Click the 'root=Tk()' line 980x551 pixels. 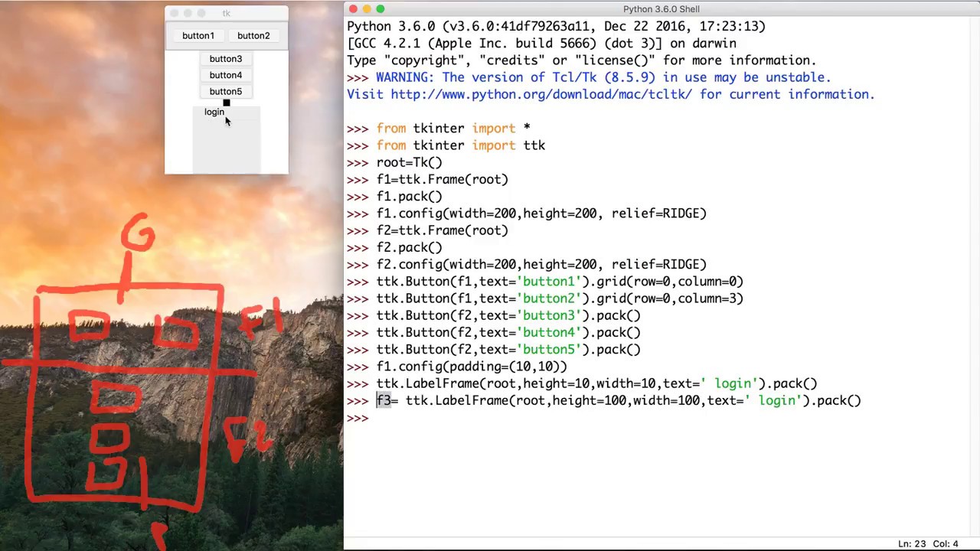click(x=409, y=162)
